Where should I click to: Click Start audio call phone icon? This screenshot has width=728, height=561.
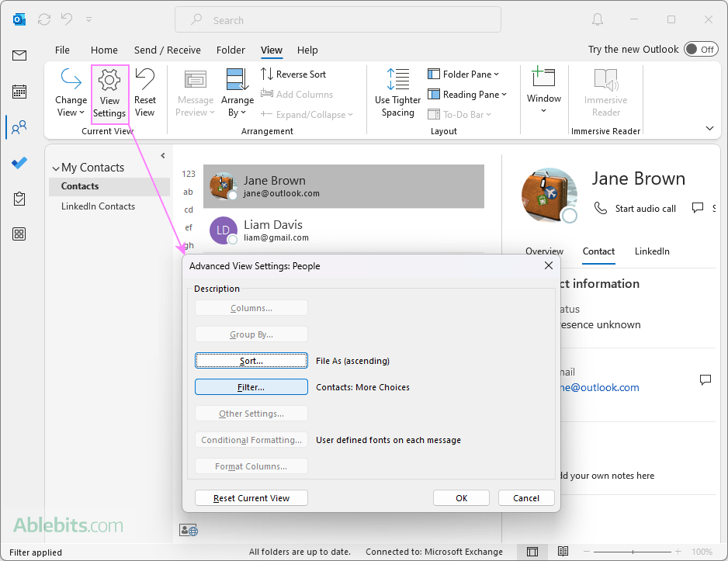coord(601,208)
